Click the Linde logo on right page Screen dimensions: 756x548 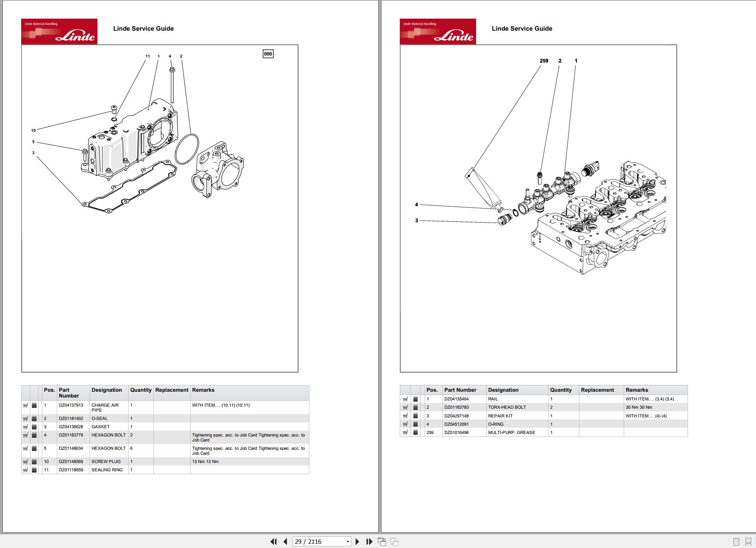pos(438,32)
